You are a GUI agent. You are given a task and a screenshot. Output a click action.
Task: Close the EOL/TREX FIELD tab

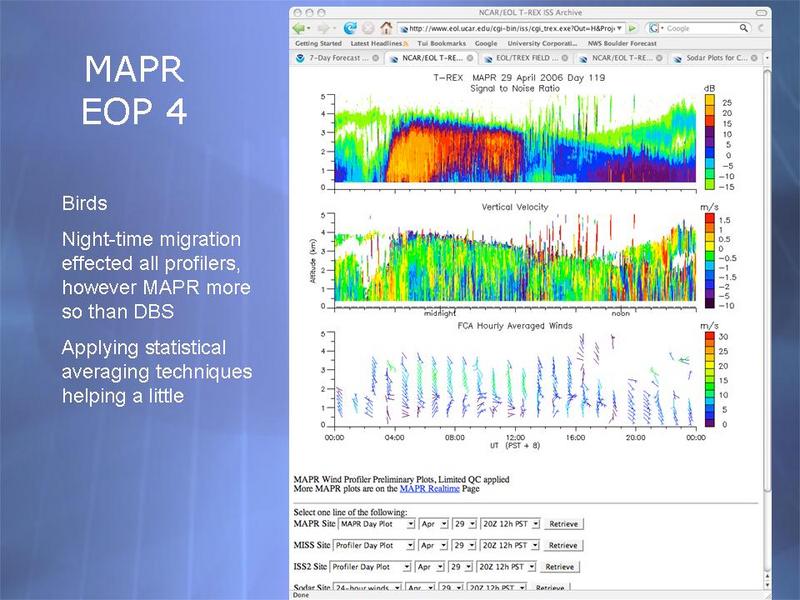[565, 58]
